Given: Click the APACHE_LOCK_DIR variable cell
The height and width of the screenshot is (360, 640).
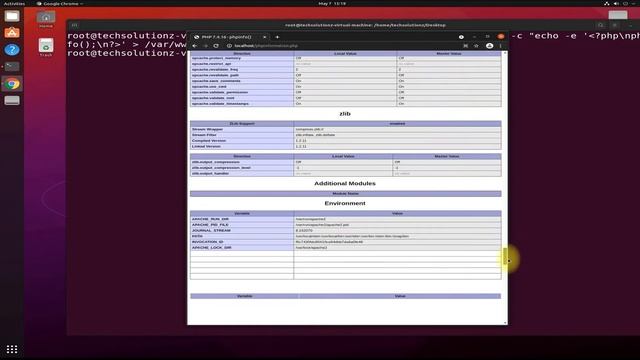Looking at the screenshot, I should pyautogui.click(x=242, y=248).
